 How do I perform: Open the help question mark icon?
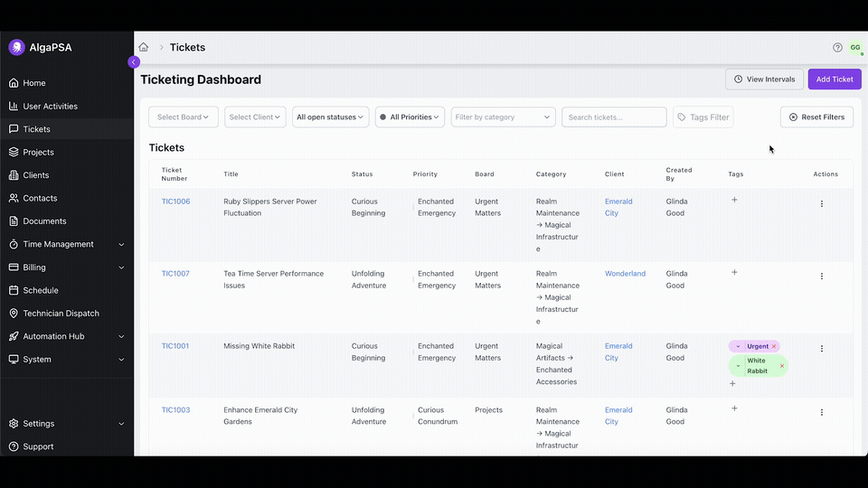(837, 47)
